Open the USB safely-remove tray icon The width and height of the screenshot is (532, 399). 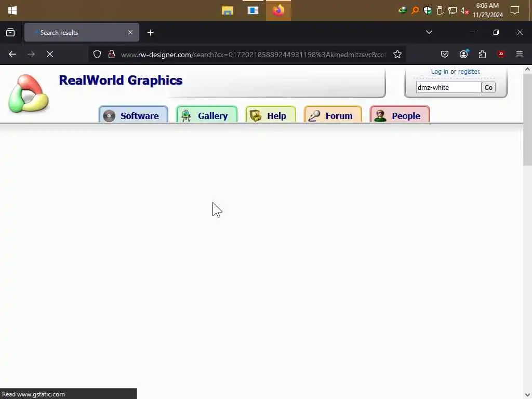pos(440,10)
